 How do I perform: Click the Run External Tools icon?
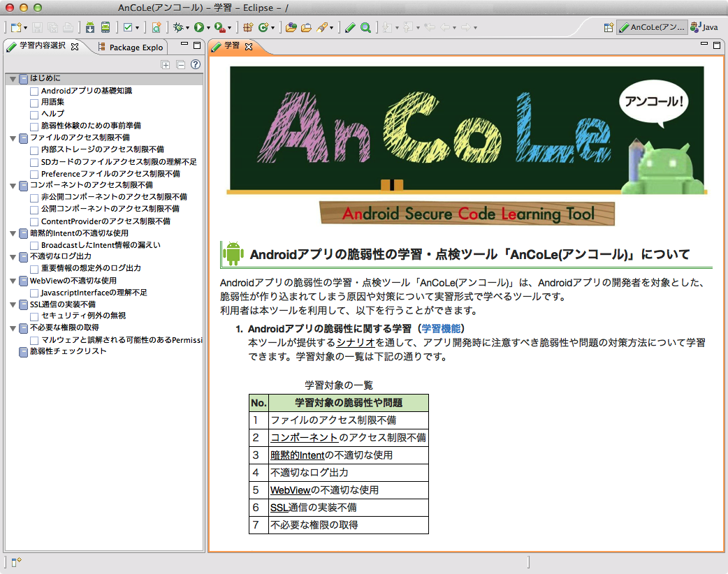tap(220, 28)
